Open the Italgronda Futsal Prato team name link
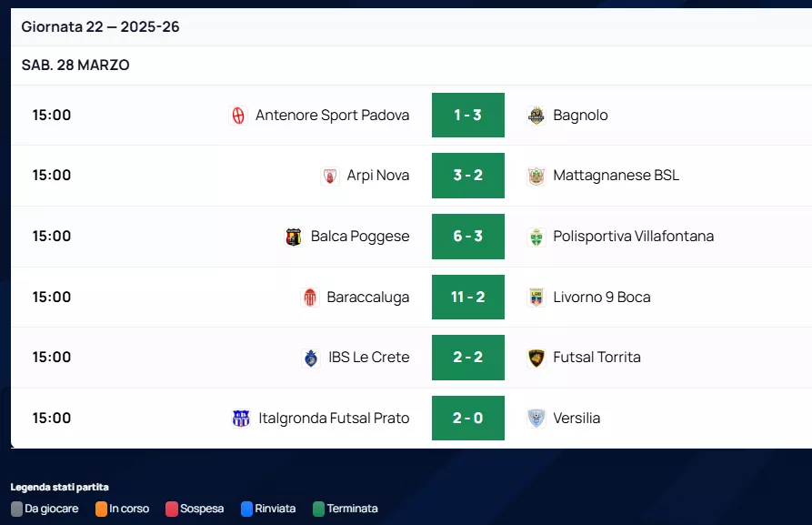Screen dimensions: 812x525 [x=334, y=419]
